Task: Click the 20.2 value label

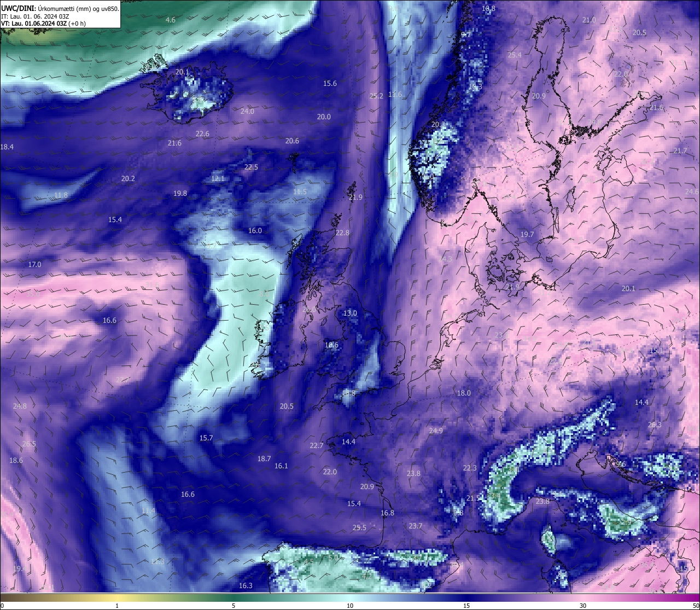Action: tap(128, 178)
